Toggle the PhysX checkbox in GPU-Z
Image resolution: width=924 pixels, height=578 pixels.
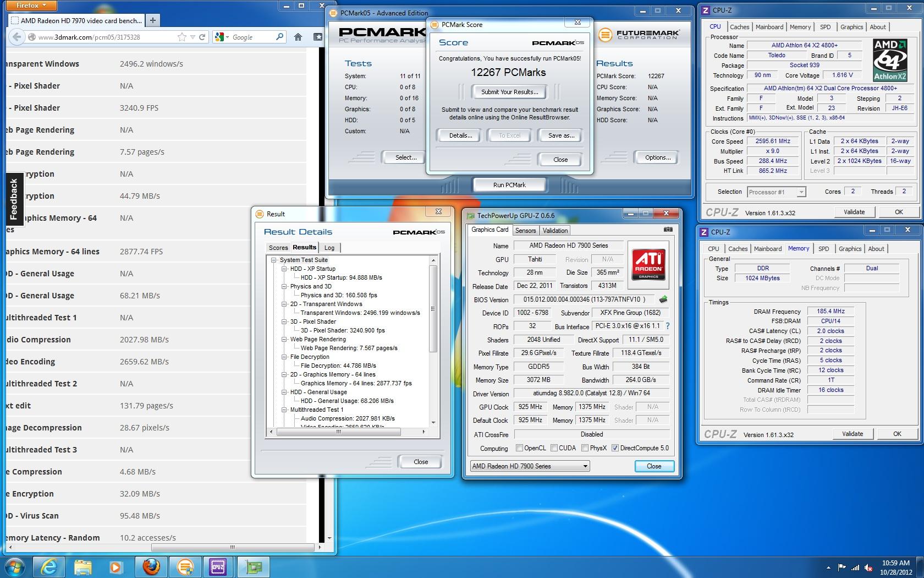[585, 448]
